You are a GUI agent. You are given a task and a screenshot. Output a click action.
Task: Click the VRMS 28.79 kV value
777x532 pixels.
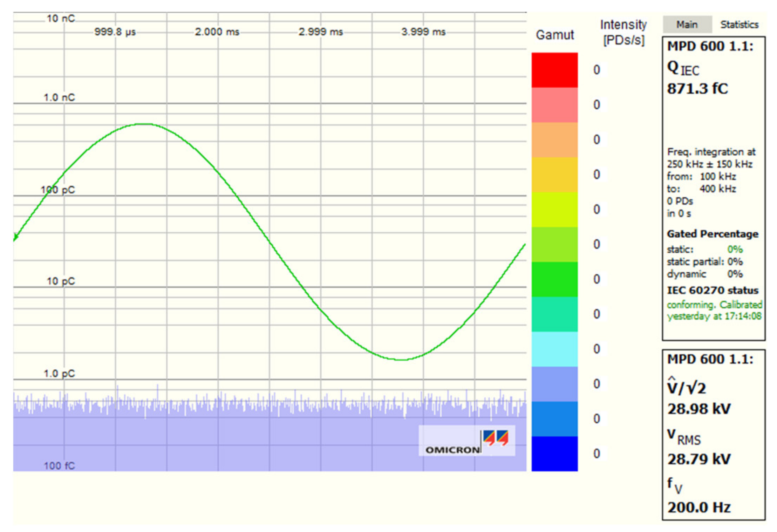[x=699, y=459]
